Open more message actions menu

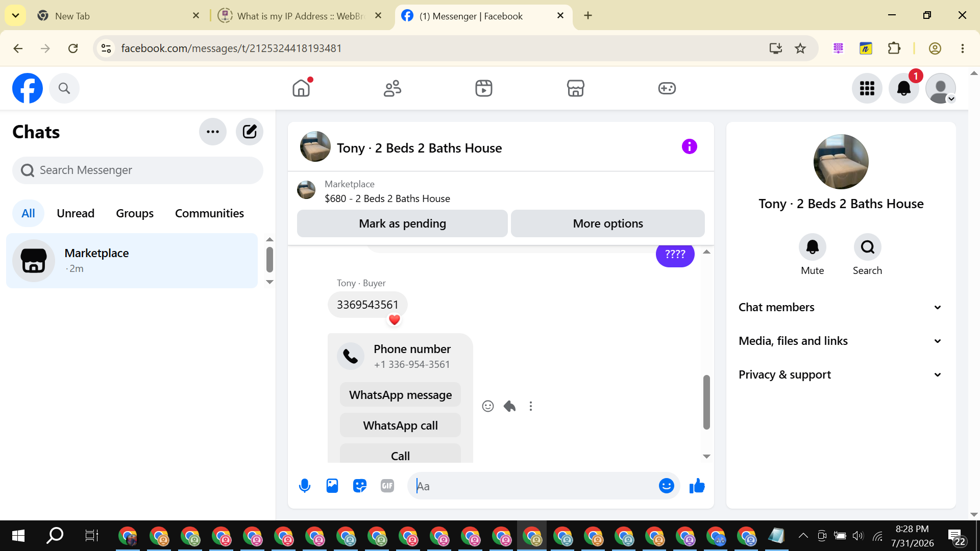click(531, 406)
